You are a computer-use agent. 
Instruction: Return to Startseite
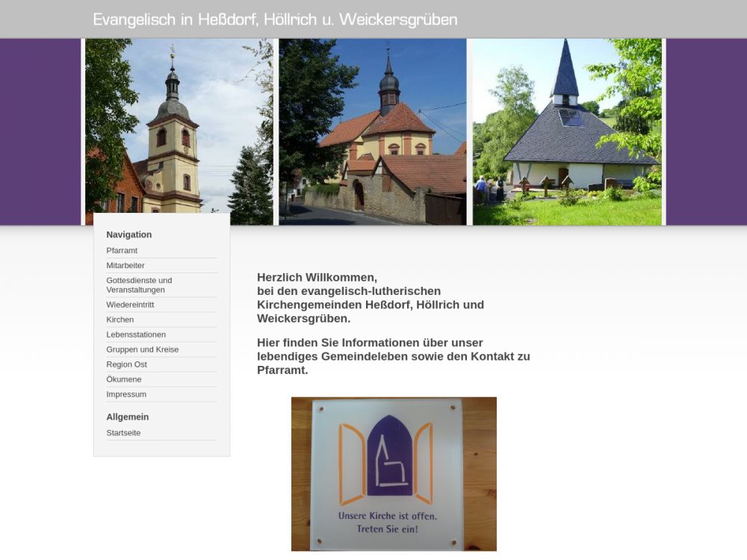[x=123, y=433]
